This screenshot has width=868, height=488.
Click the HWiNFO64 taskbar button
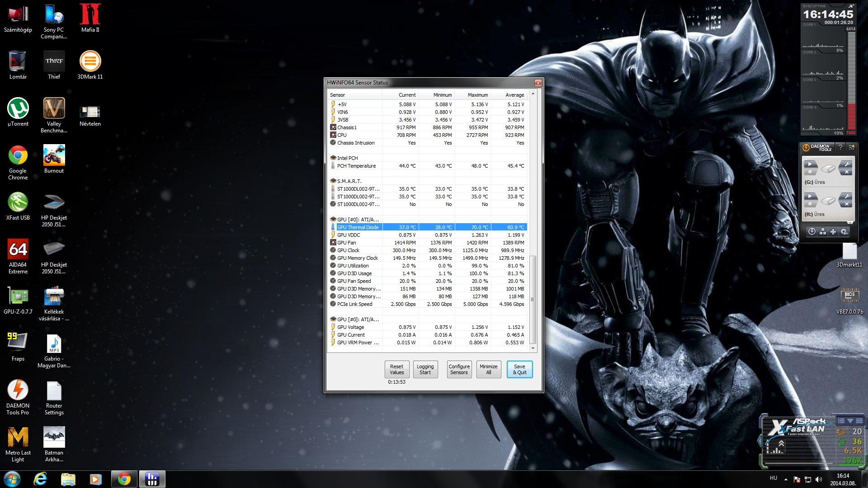pyautogui.click(x=152, y=479)
